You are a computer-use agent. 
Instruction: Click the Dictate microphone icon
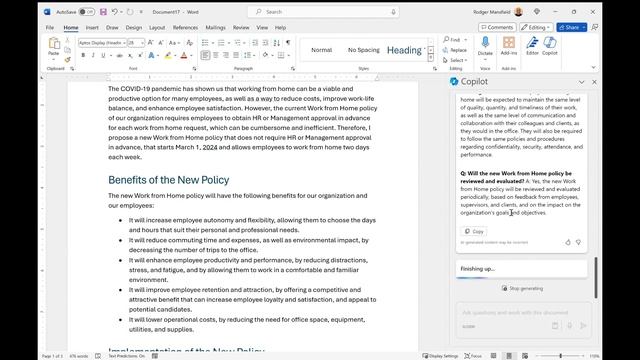(x=485, y=42)
